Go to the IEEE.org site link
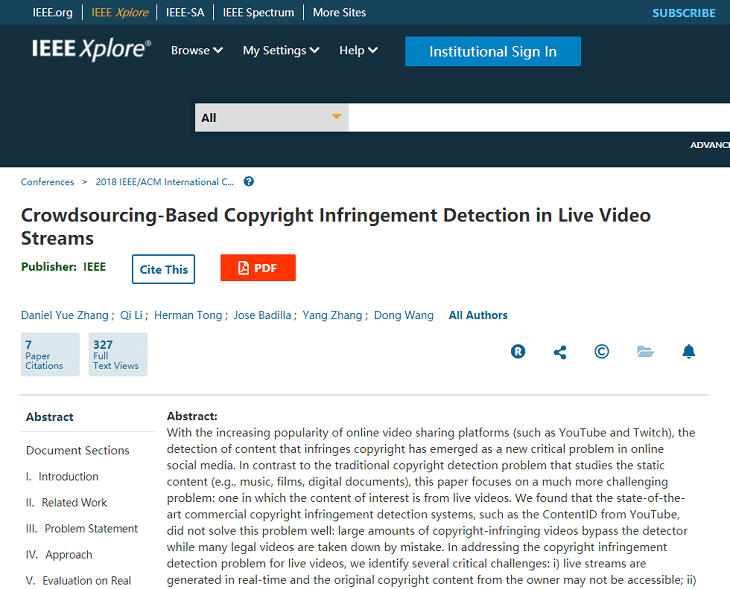Viewport: 730px width, 589px height. 53,13
